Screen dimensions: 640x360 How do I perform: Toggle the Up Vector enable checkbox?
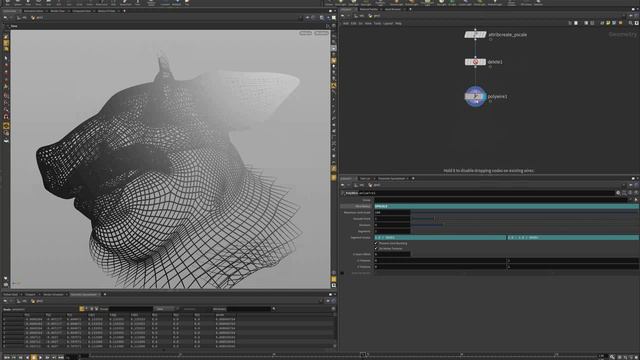(x=342, y=273)
